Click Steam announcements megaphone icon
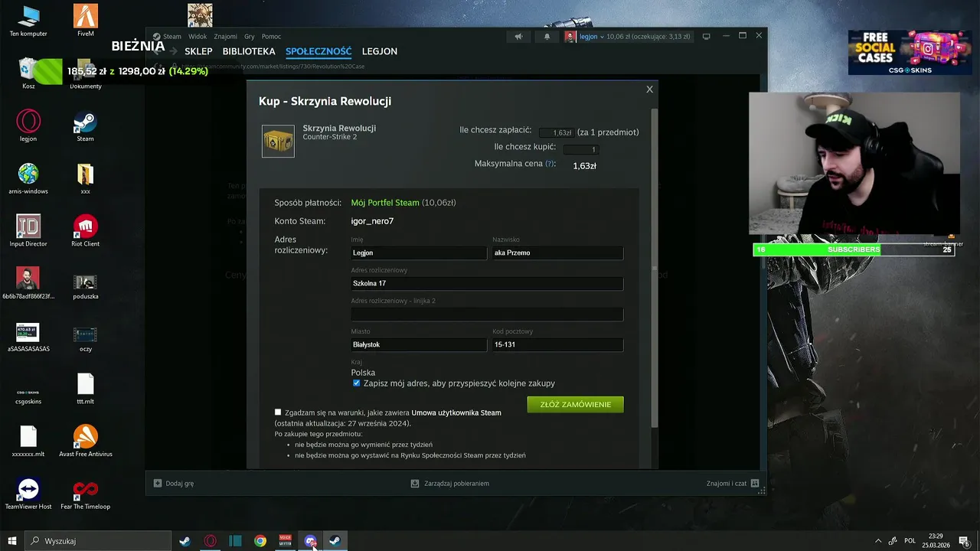This screenshot has height=551, width=980. [x=518, y=36]
